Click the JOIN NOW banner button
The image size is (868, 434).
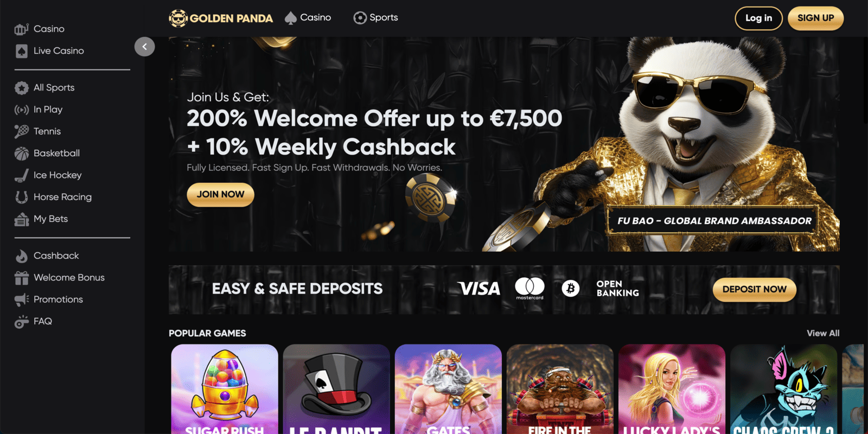tap(220, 195)
